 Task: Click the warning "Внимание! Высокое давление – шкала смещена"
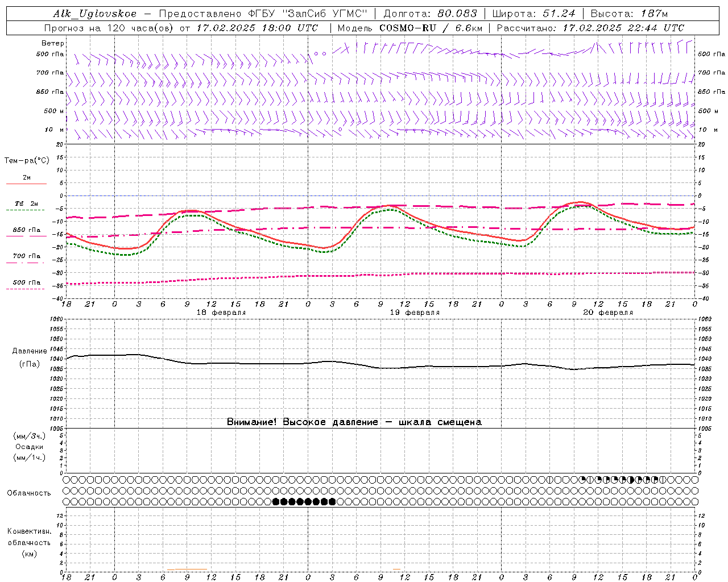[x=354, y=422]
